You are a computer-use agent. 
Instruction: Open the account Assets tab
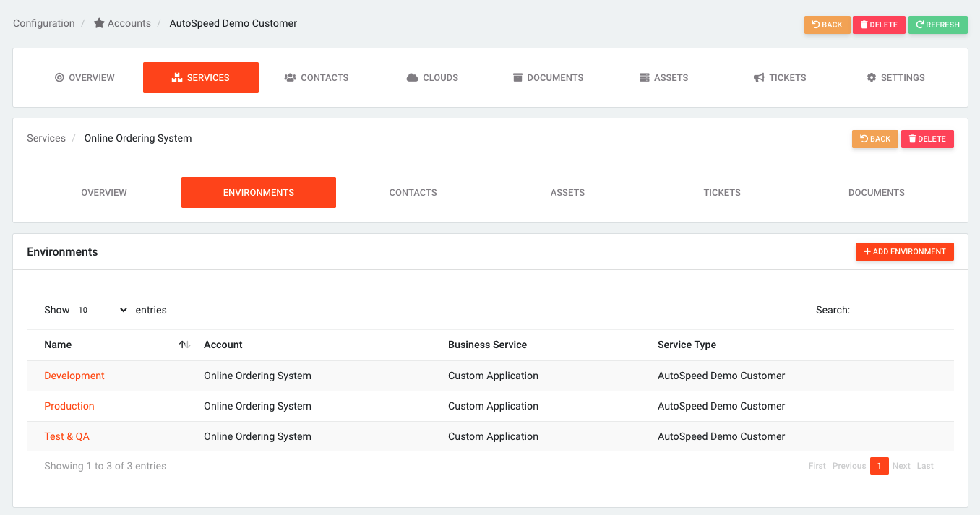tap(663, 77)
